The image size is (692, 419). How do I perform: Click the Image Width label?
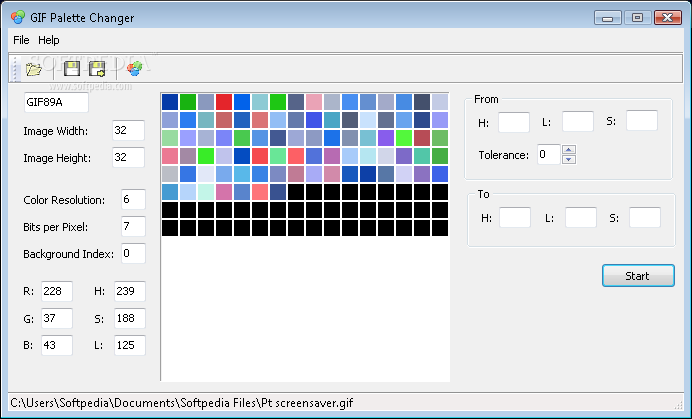tap(56, 131)
